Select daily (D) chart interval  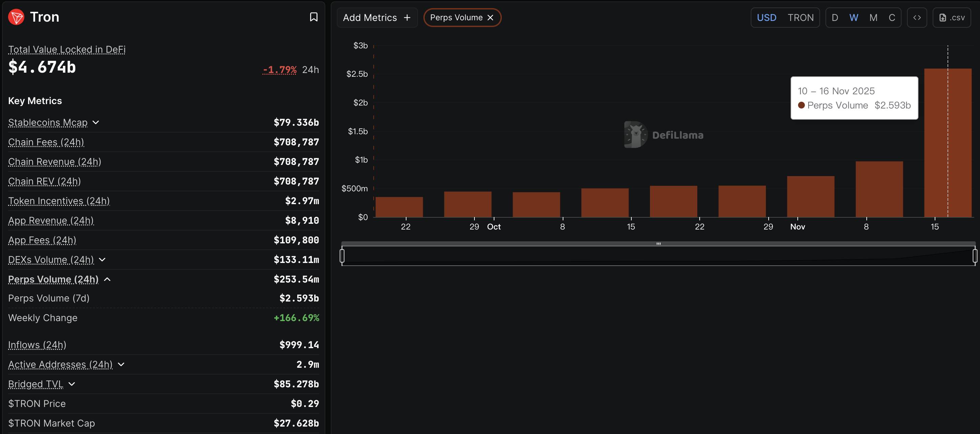coord(835,18)
